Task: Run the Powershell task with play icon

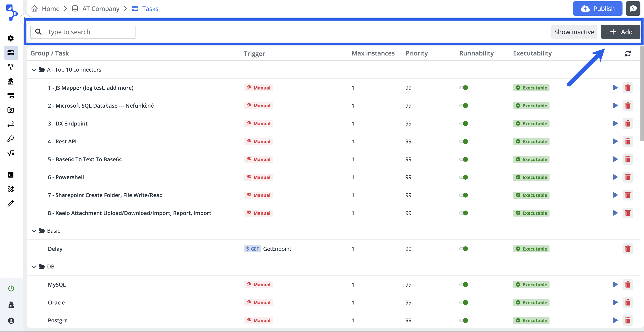Action: coord(615,177)
